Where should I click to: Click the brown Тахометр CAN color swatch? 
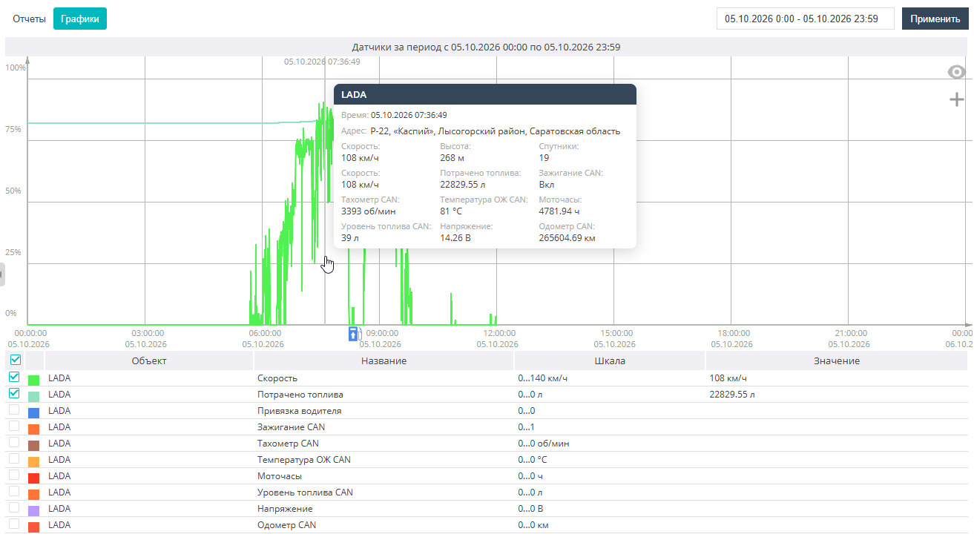click(x=33, y=445)
